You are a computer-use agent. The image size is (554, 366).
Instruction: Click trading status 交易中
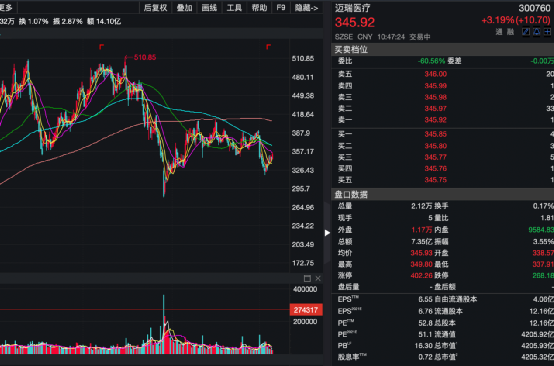420,37
